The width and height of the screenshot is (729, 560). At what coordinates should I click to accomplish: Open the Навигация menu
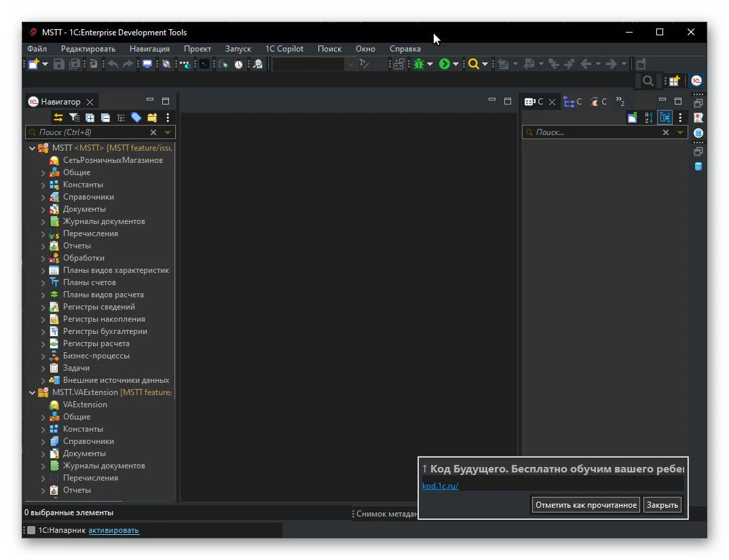(x=149, y=49)
